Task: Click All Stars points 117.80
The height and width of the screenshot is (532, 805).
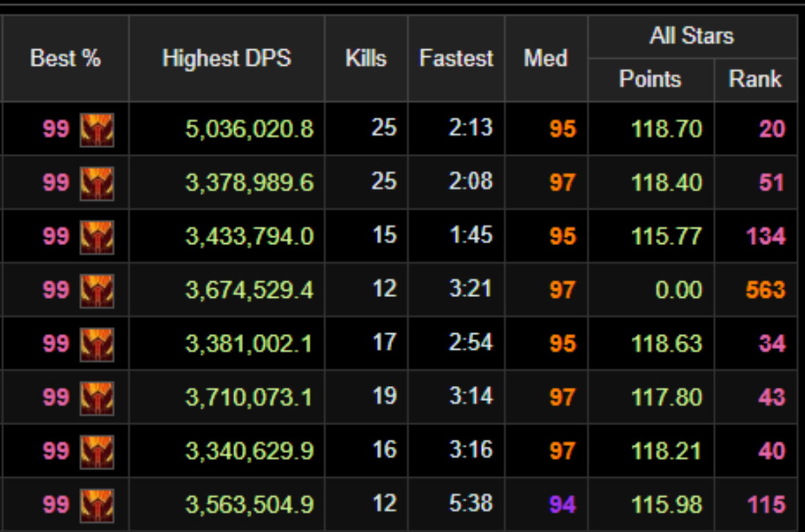Action: [666, 398]
